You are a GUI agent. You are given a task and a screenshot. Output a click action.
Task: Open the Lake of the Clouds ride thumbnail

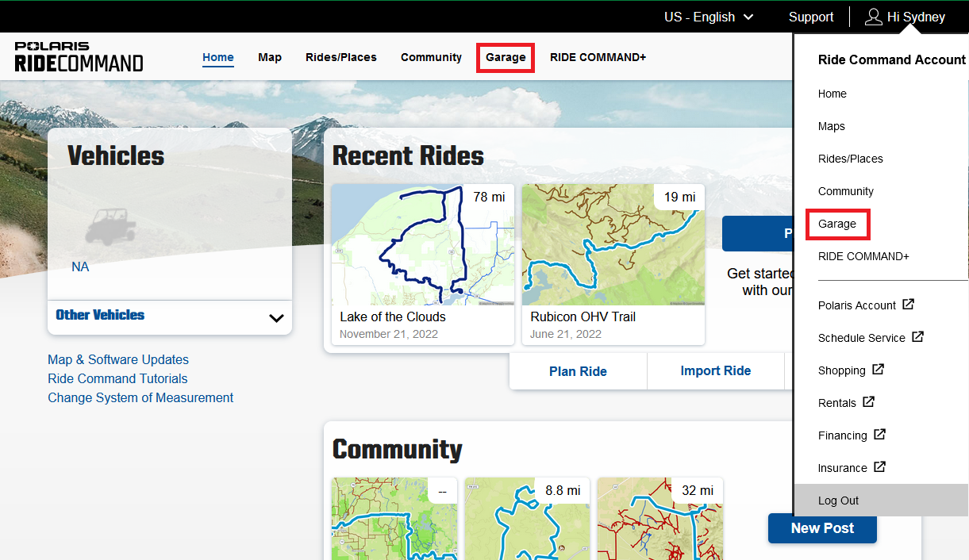pos(422,245)
